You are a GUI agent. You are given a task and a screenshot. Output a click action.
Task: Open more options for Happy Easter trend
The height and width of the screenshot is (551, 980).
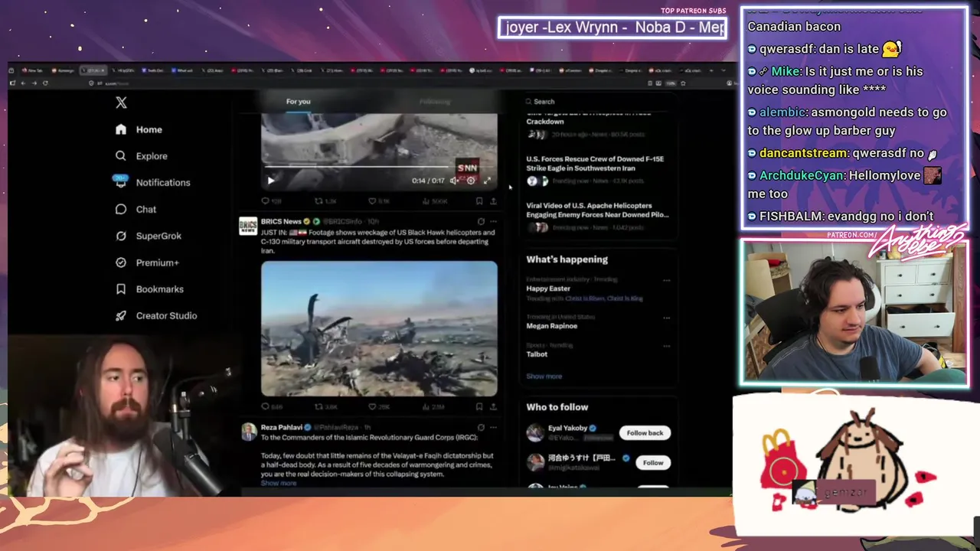[x=666, y=280]
